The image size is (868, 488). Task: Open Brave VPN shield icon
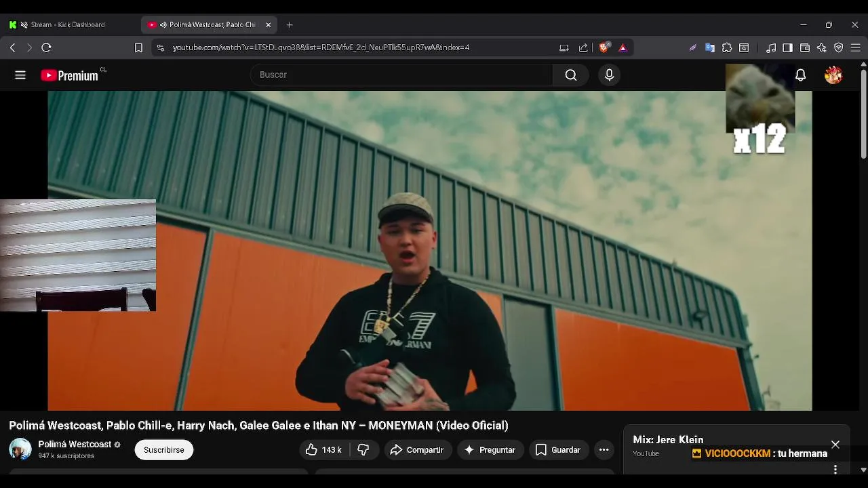tap(839, 47)
